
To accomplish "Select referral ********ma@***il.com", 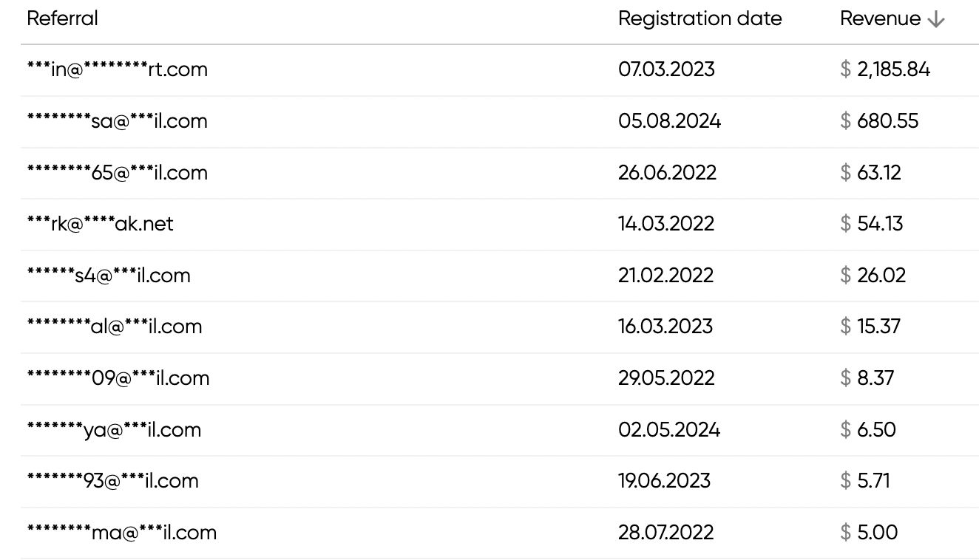I will tap(122, 533).
